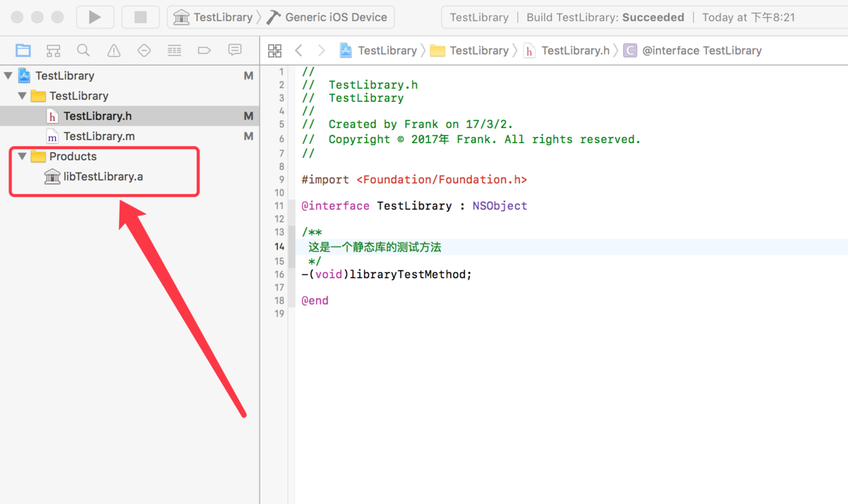Stop the running build with the Stop button
Viewport: 848px width, 504px height.
(140, 17)
